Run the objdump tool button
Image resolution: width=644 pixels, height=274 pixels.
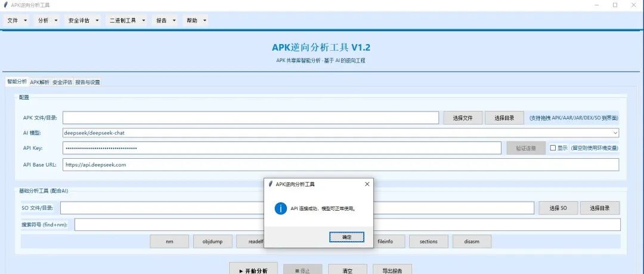(x=213, y=242)
